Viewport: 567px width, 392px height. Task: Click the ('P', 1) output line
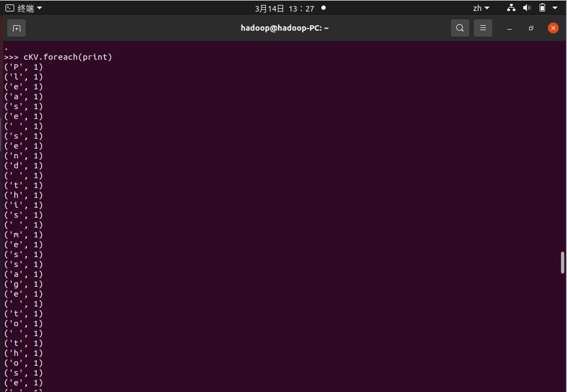(24, 67)
